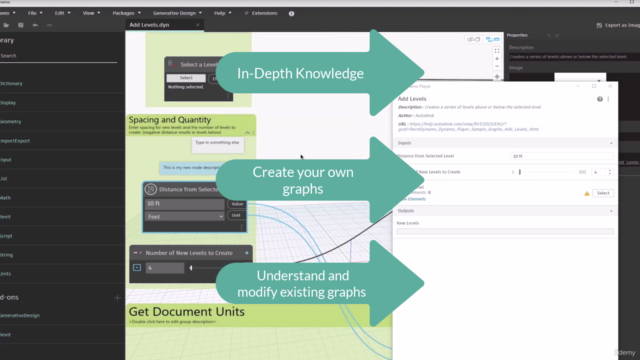Collapse the Inputs section in Dynamo Player
The image size is (640, 360).
click(611, 143)
